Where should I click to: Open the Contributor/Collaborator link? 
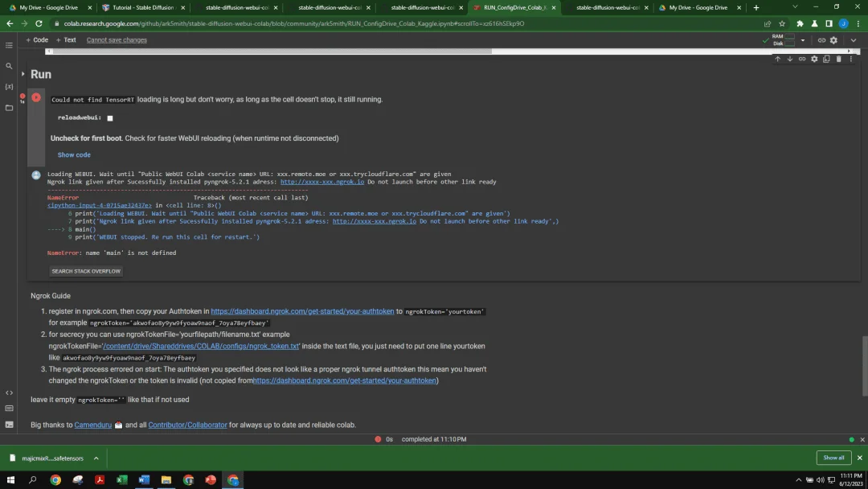pos(187,425)
